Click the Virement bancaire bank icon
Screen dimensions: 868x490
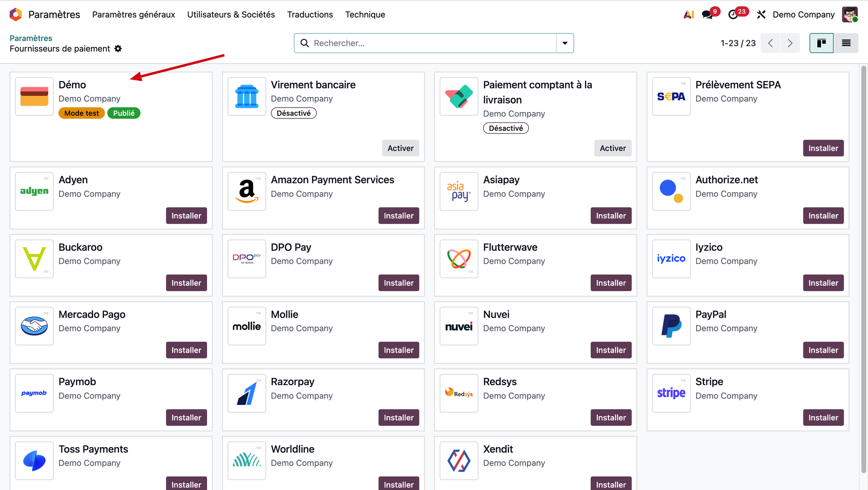click(247, 96)
